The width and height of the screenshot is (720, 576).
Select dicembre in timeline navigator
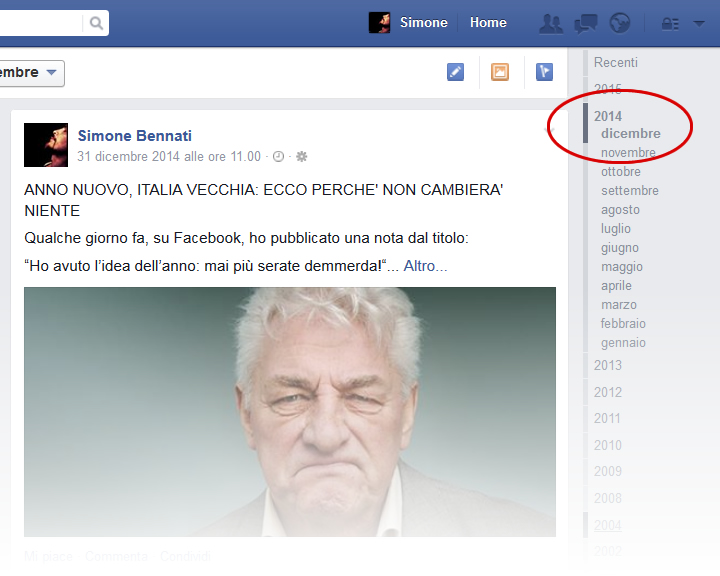point(630,134)
